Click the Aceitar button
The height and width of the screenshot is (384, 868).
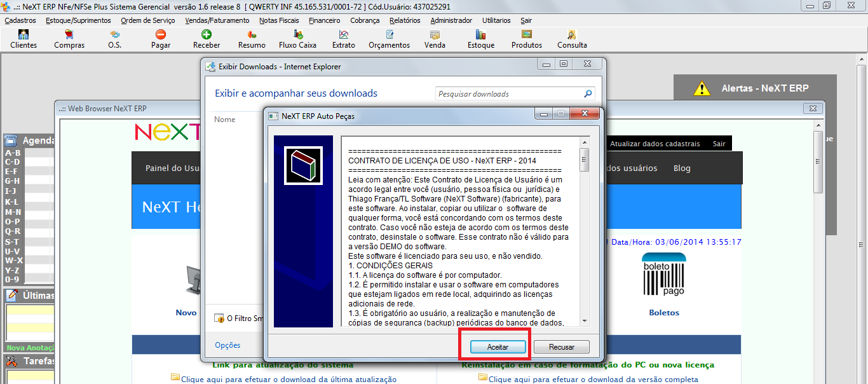[x=496, y=346]
